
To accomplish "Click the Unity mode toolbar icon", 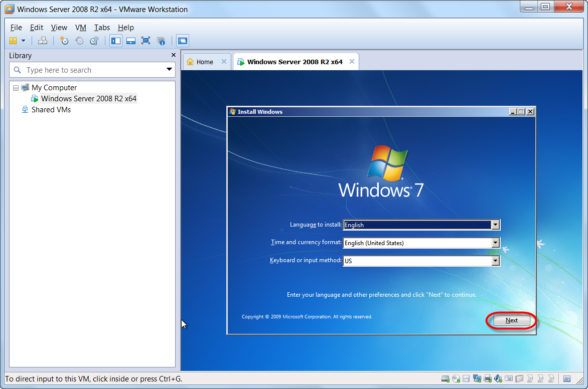I will click(x=161, y=41).
